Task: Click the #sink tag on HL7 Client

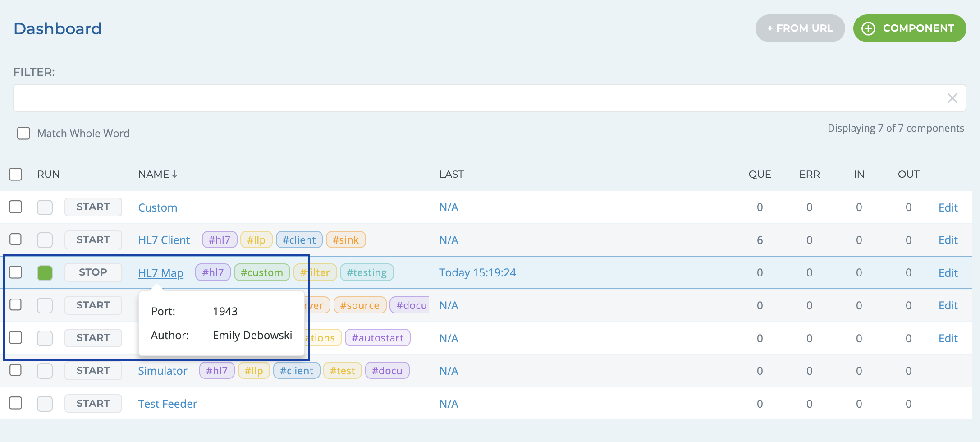Action: (345, 240)
